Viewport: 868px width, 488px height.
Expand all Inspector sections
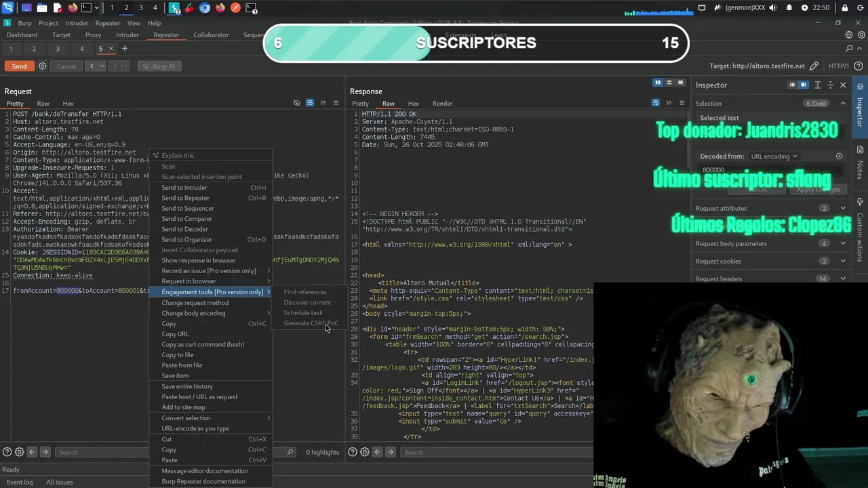coord(818,85)
